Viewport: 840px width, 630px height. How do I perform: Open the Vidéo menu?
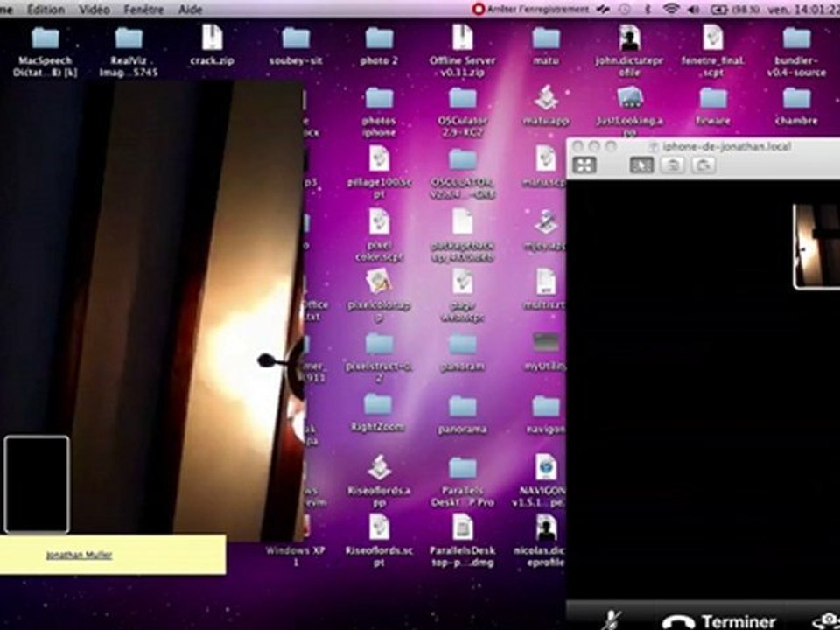click(94, 9)
